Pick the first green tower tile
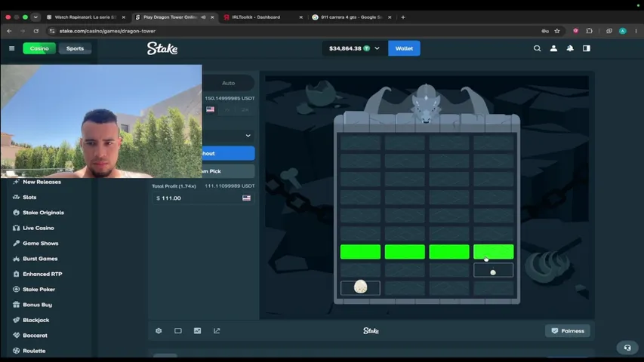Screen dimensions: 644x362 [360, 252]
